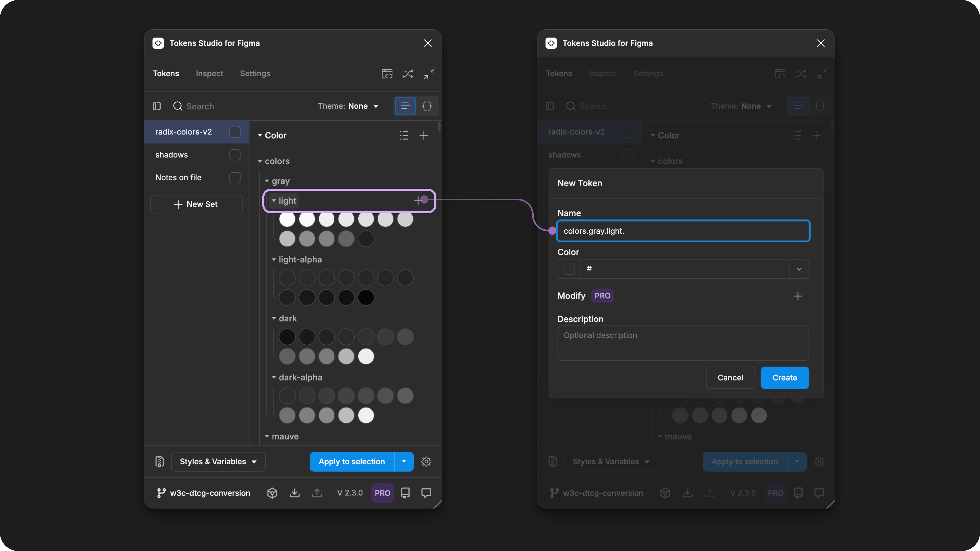Click the New Set button

click(196, 205)
